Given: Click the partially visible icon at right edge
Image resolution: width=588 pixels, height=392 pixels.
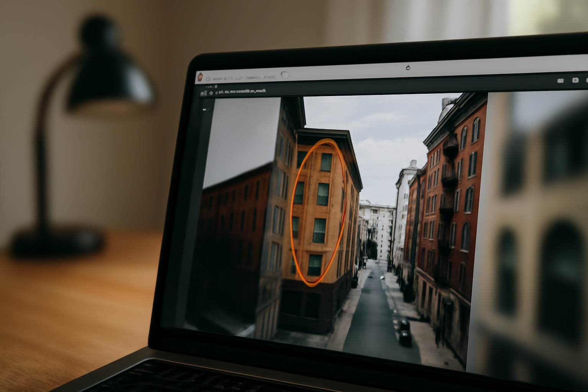Looking at the screenshot, I should tap(587, 80).
